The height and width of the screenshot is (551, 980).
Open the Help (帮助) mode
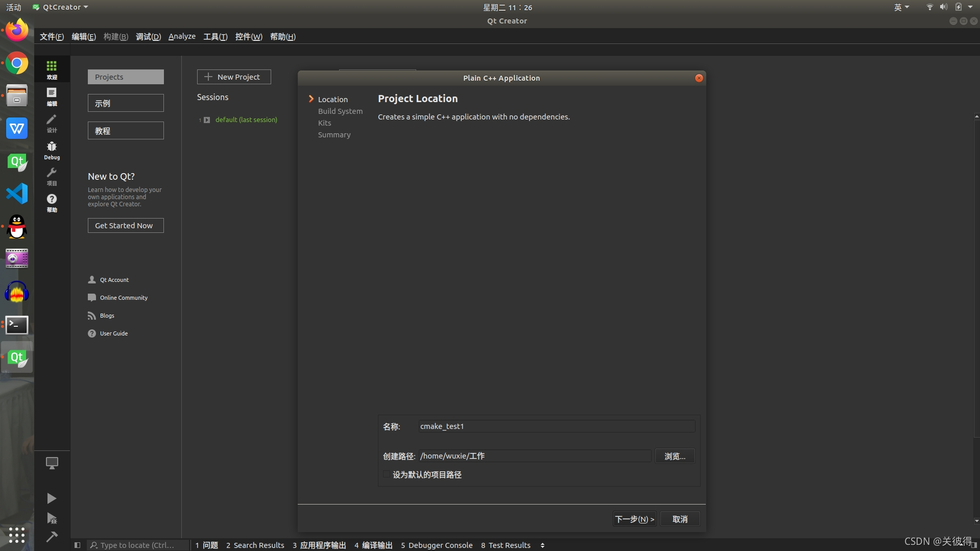coord(52,203)
